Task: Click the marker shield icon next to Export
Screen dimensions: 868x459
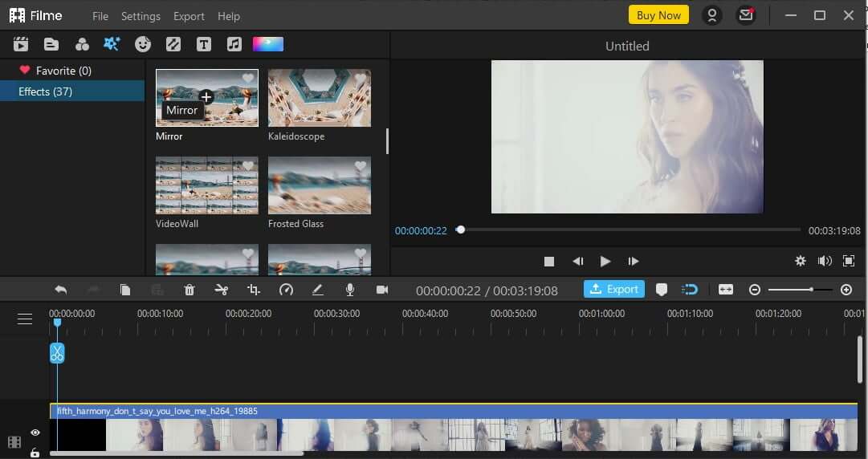Action: click(x=662, y=290)
